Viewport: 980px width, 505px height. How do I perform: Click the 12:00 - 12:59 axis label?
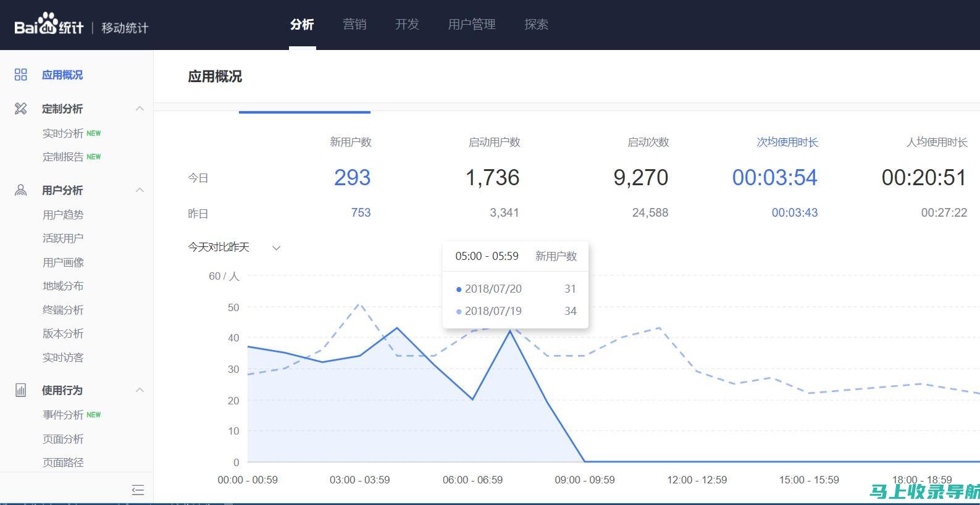[697, 480]
